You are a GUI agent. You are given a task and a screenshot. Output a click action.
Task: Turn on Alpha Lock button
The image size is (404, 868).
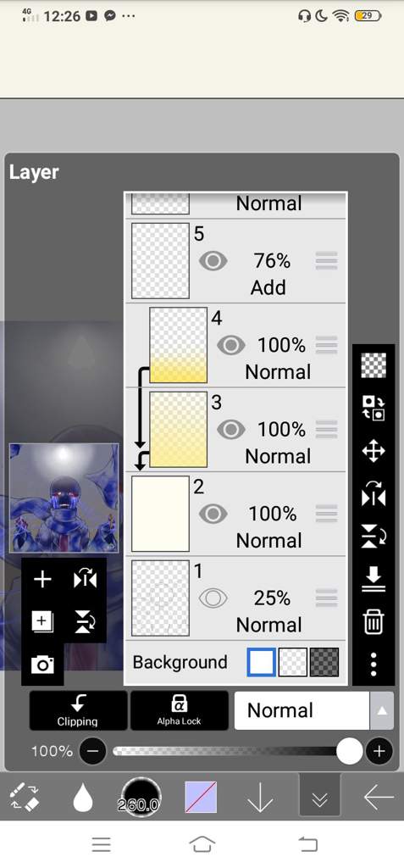coord(180,710)
